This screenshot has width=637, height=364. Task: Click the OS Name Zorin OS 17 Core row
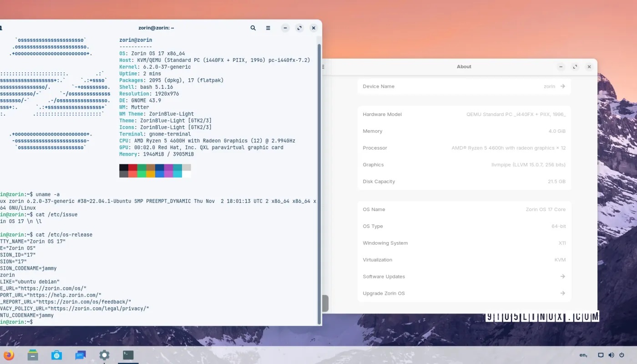coord(464,209)
